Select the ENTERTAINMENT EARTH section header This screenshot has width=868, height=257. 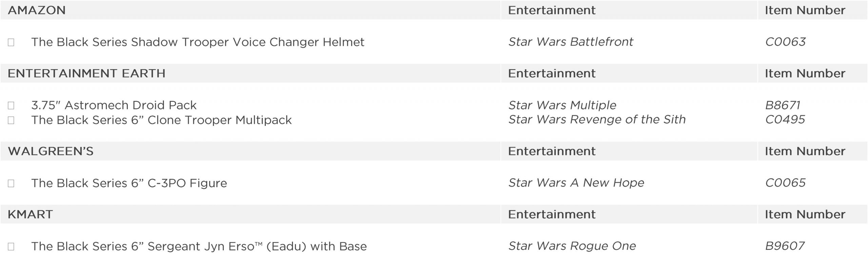point(86,73)
